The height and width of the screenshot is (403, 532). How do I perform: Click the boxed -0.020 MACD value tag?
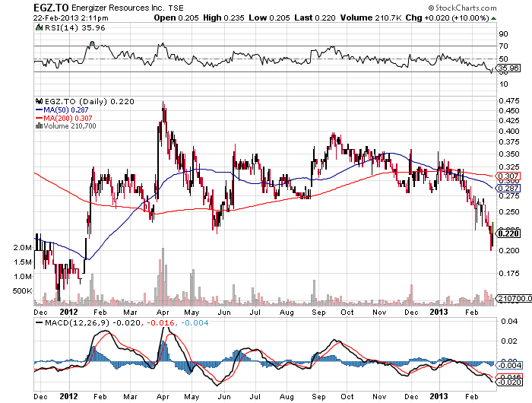tap(509, 382)
